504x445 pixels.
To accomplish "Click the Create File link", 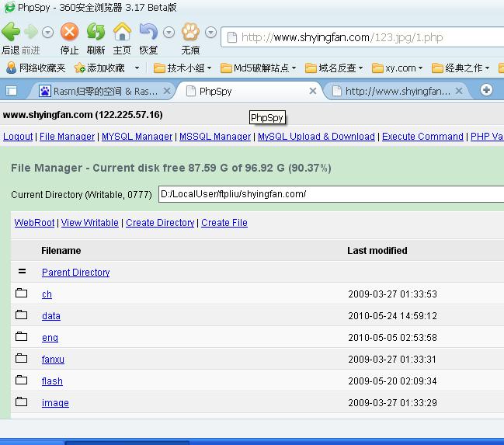I will pos(224,222).
